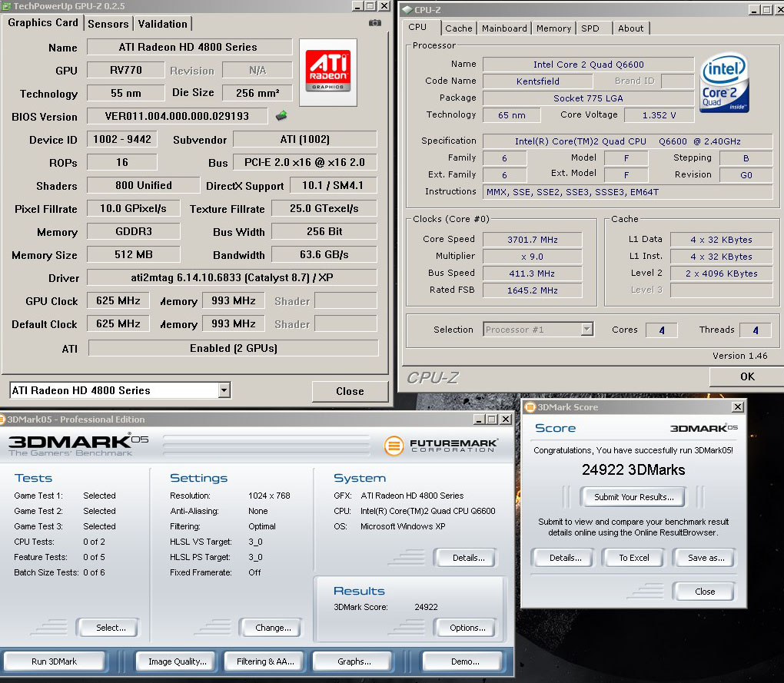The image size is (784, 683).
Task: Click the GPU name field ATI Radeon HD 4800 Series
Action: 188,47
